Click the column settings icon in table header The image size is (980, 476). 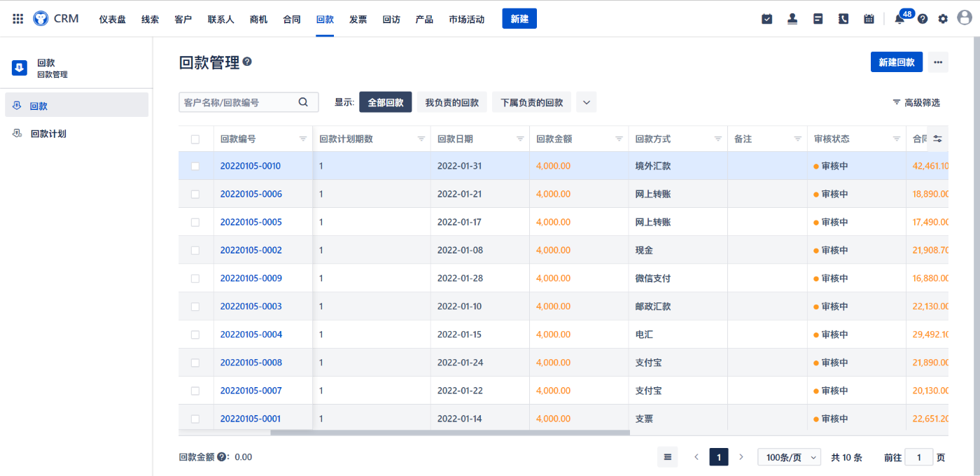(x=937, y=139)
